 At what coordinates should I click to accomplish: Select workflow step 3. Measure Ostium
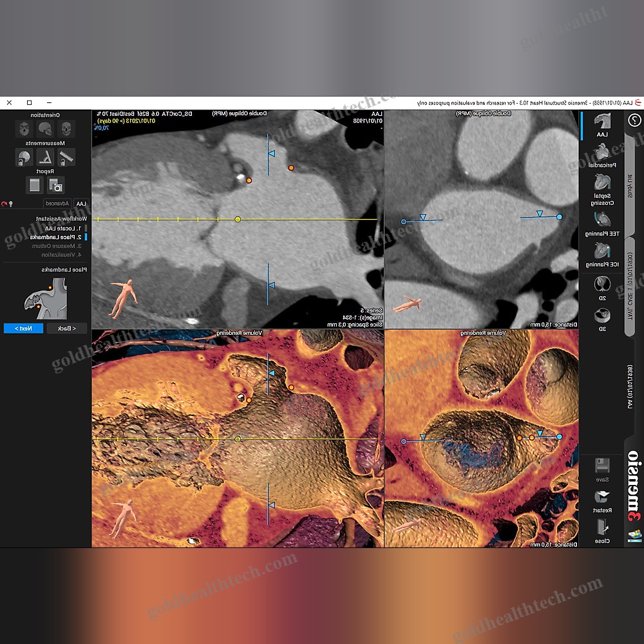click(57, 246)
